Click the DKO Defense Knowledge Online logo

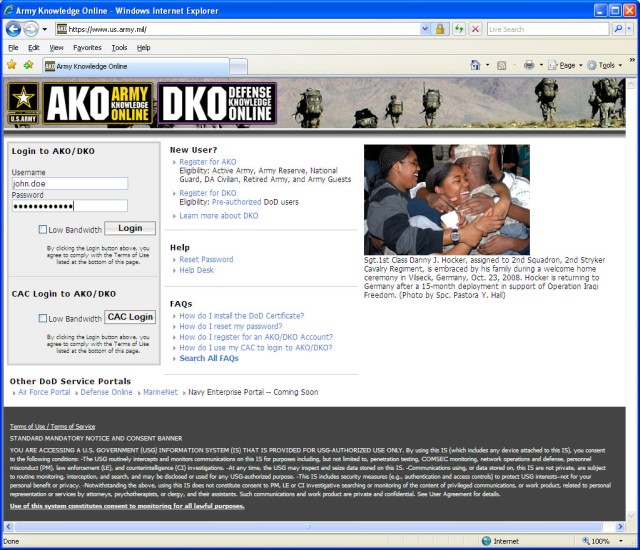click(x=217, y=103)
